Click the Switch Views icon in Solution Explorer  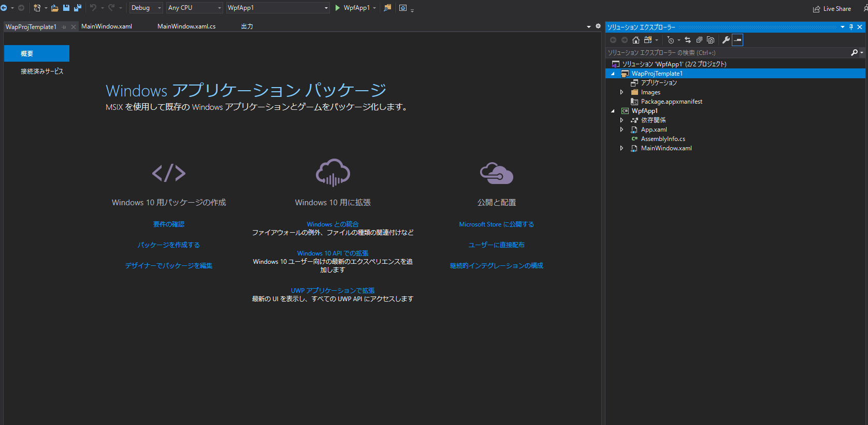click(x=648, y=40)
